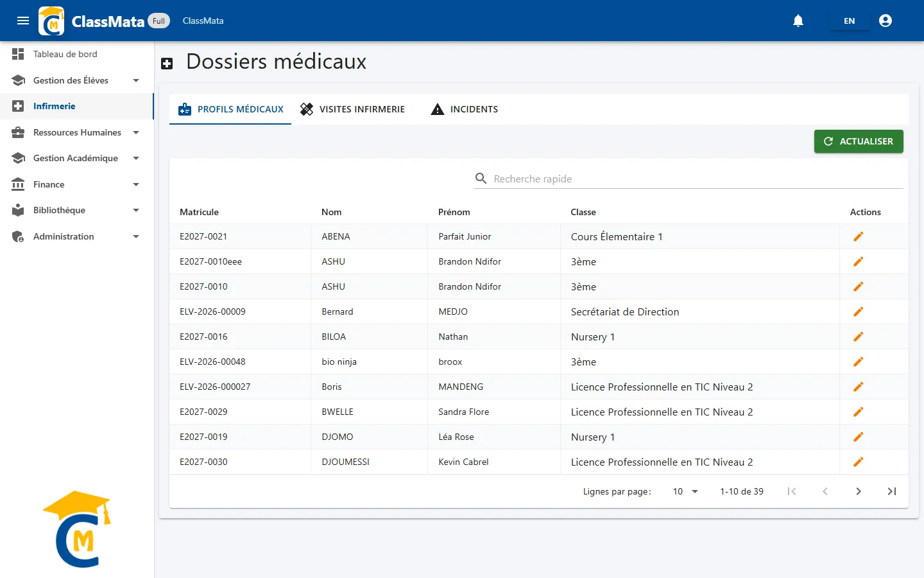The image size is (924, 578).
Task: Switch the language with the EN button
Action: coord(849,21)
